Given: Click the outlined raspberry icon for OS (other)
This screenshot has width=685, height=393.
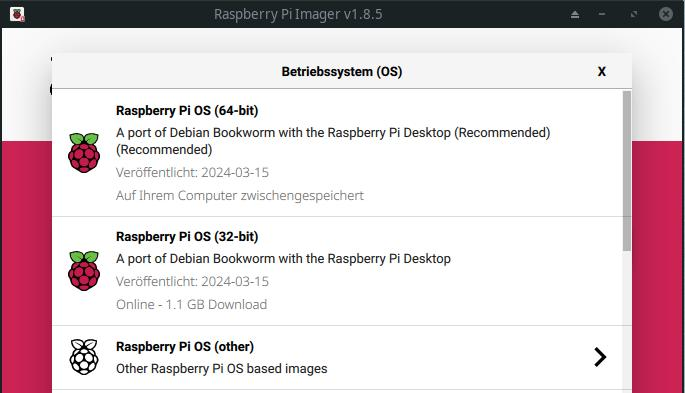Looking at the screenshot, I should pos(84,357).
